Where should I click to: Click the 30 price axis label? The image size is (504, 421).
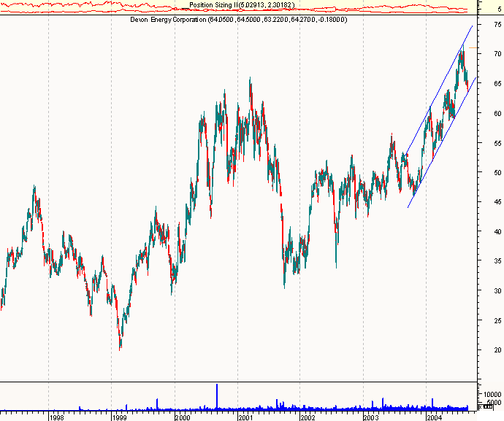coord(497,290)
